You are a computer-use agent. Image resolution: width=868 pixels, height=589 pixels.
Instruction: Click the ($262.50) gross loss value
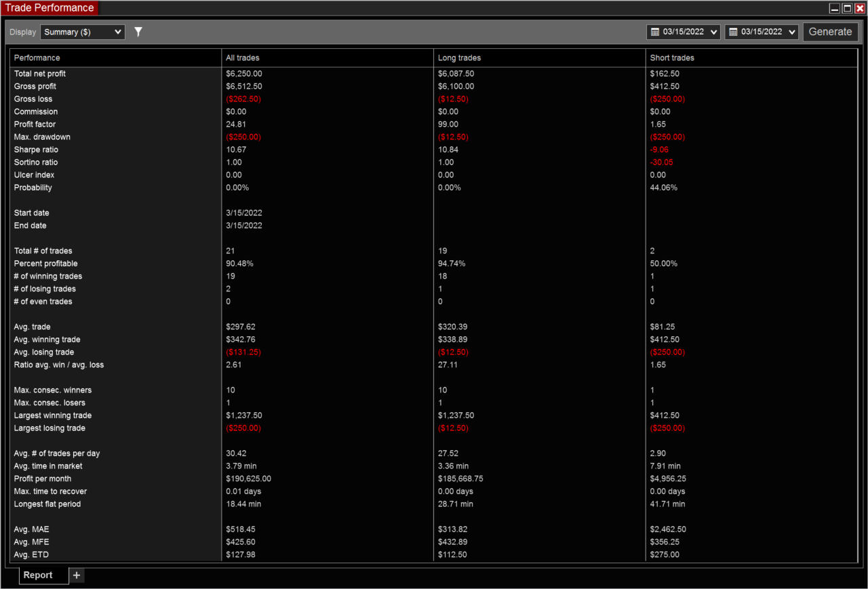243,99
